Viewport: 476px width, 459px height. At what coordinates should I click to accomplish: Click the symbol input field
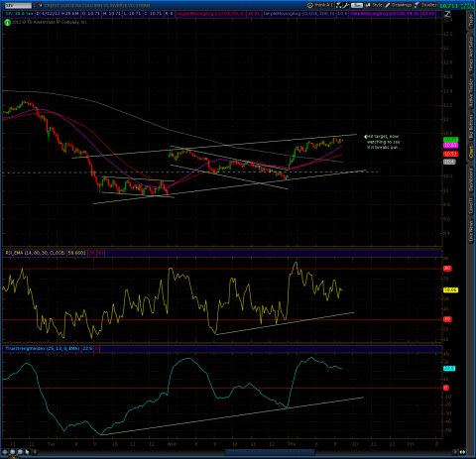(18, 5)
